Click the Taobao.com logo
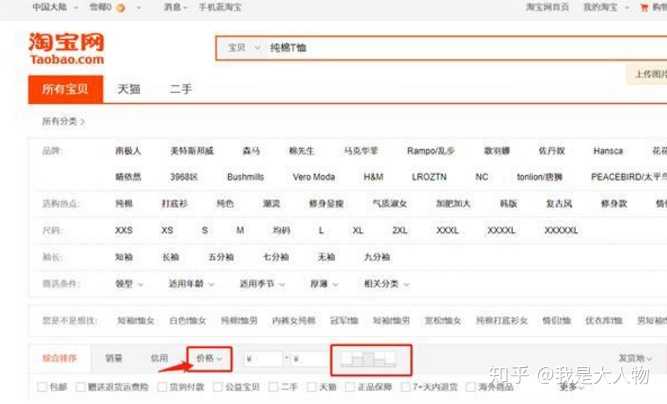667x404 pixels. pyautogui.click(x=66, y=48)
